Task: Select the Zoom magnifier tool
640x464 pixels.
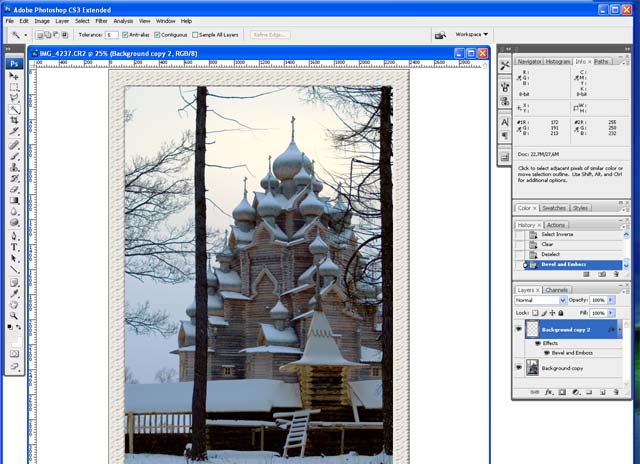Action: click(15, 314)
